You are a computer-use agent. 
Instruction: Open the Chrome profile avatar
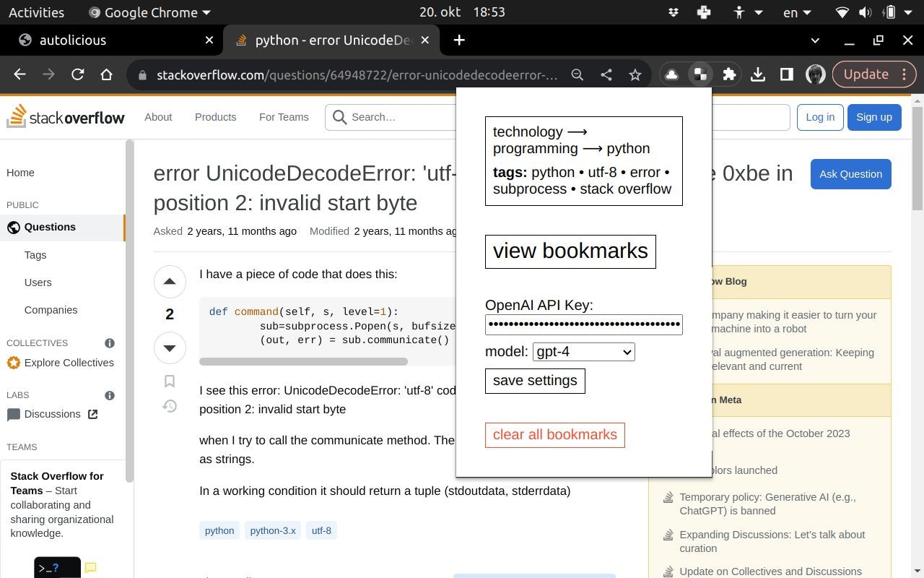tap(816, 74)
